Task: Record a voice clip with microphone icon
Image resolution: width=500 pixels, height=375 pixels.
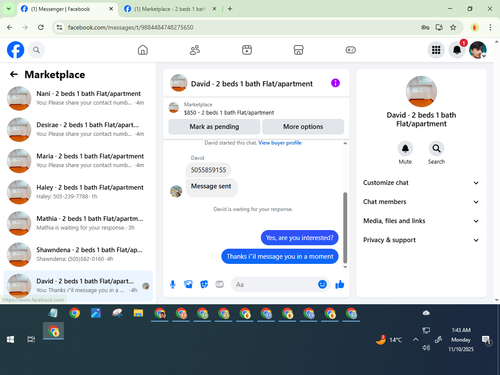Action: point(173,284)
